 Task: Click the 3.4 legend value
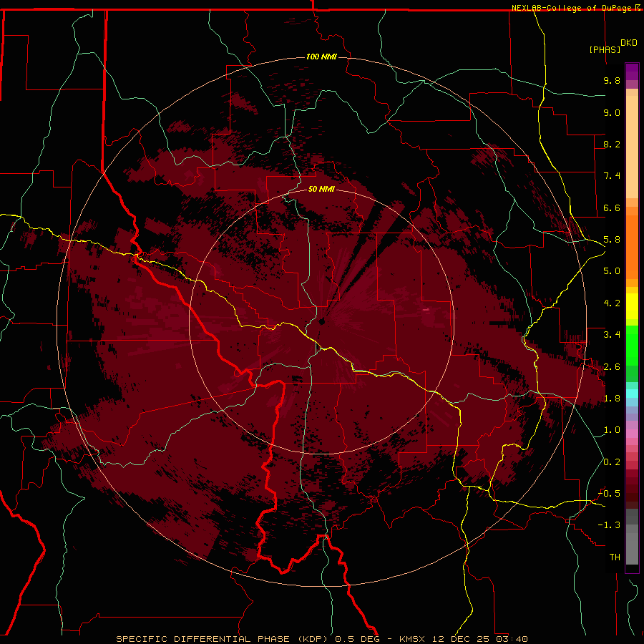pos(612,335)
